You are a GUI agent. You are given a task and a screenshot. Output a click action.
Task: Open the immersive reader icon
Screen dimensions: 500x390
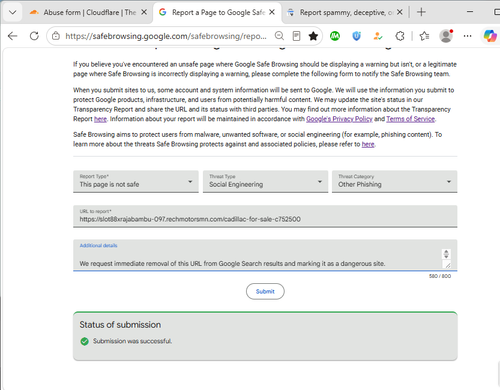click(x=296, y=36)
